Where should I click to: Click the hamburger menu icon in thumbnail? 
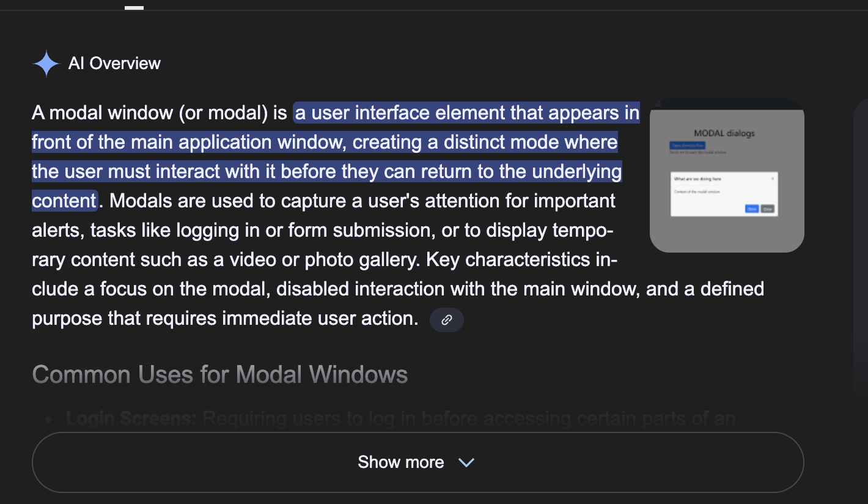click(658, 104)
